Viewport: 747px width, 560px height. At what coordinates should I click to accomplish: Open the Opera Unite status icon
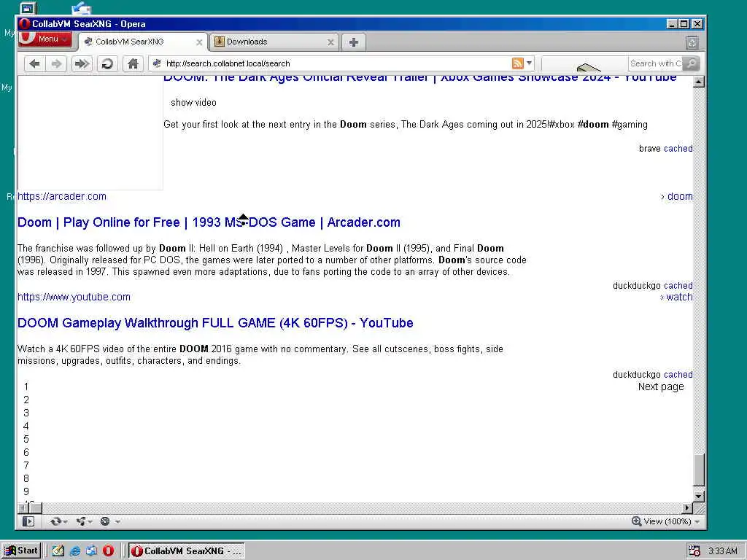click(x=82, y=521)
